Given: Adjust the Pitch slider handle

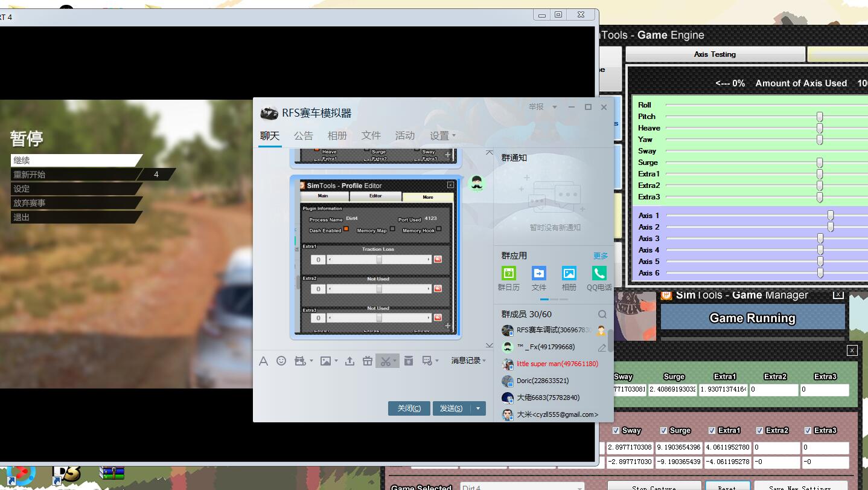Looking at the screenshot, I should [820, 116].
